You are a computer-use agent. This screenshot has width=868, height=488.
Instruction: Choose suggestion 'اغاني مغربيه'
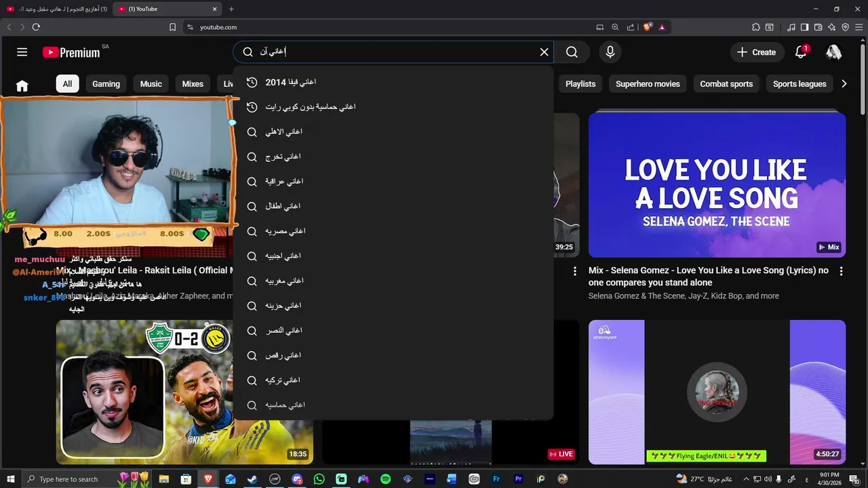pos(393,281)
